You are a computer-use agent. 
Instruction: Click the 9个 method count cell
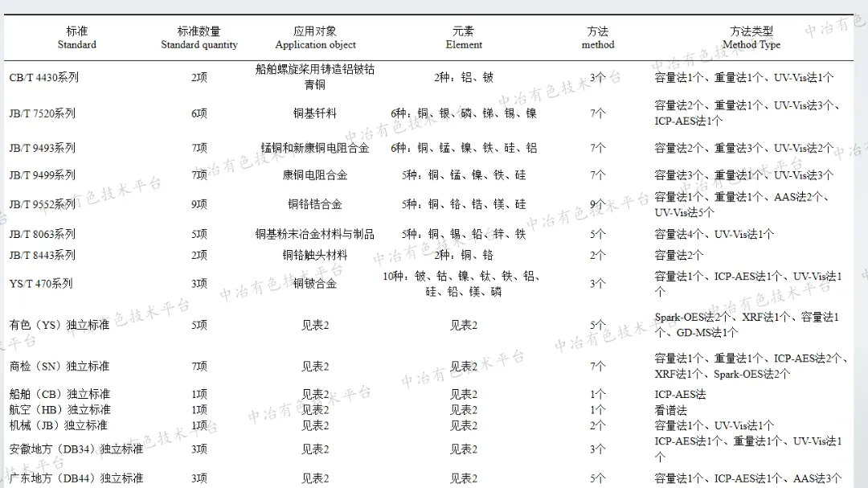pos(598,204)
